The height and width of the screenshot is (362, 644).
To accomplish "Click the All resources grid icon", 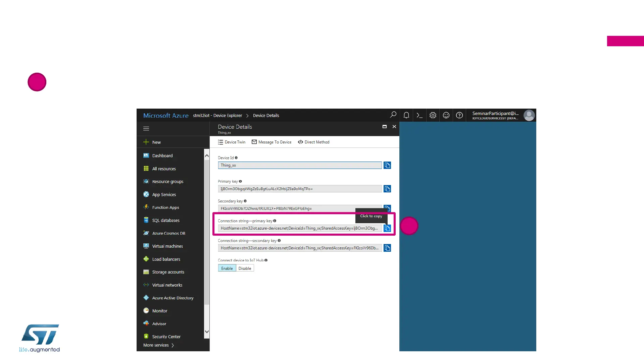I will click(x=146, y=169).
